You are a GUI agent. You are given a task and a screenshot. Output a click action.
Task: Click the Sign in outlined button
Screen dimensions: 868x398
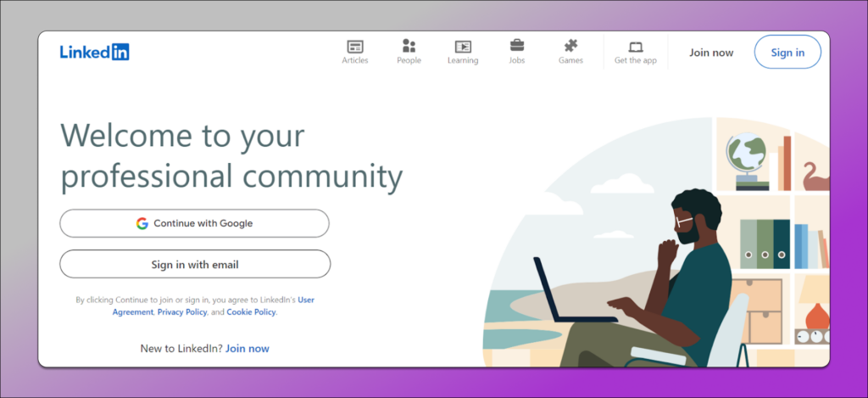click(x=787, y=52)
